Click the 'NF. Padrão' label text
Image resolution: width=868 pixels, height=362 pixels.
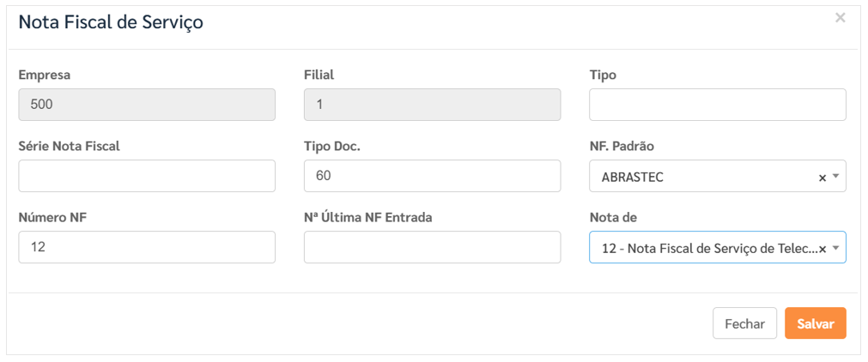(622, 146)
